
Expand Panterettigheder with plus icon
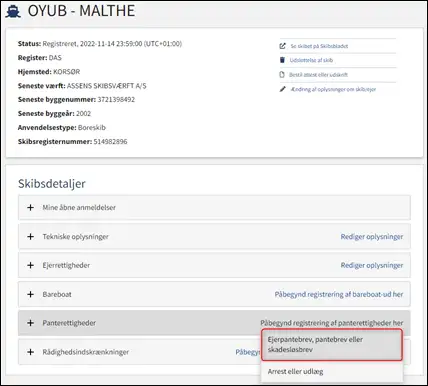click(30, 323)
